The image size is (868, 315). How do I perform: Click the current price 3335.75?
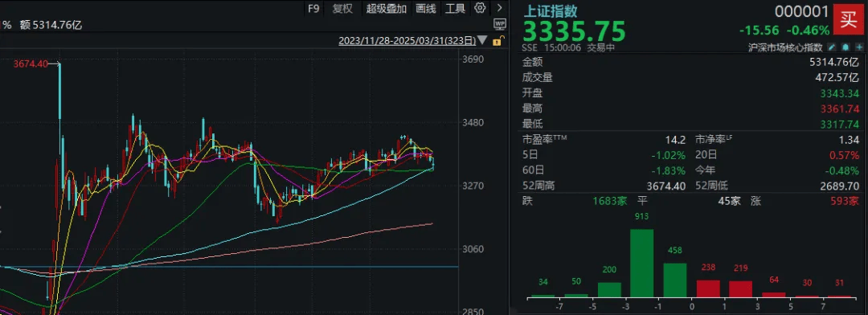574,31
